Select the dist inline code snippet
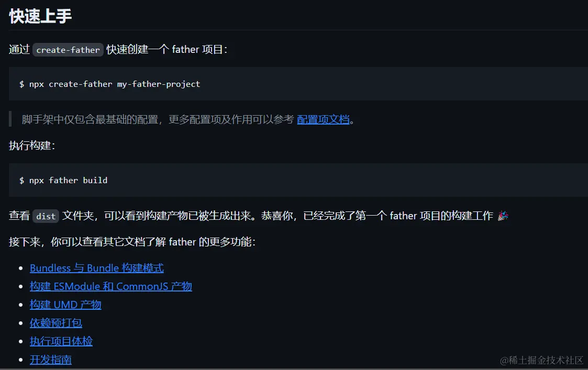This screenshot has height=370, width=588. point(45,216)
